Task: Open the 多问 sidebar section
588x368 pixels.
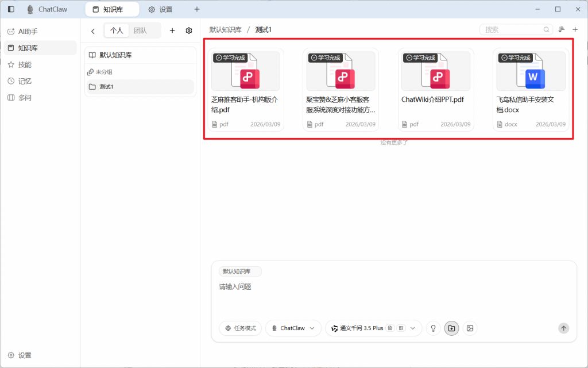Action: pyautogui.click(x=25, y=97)
